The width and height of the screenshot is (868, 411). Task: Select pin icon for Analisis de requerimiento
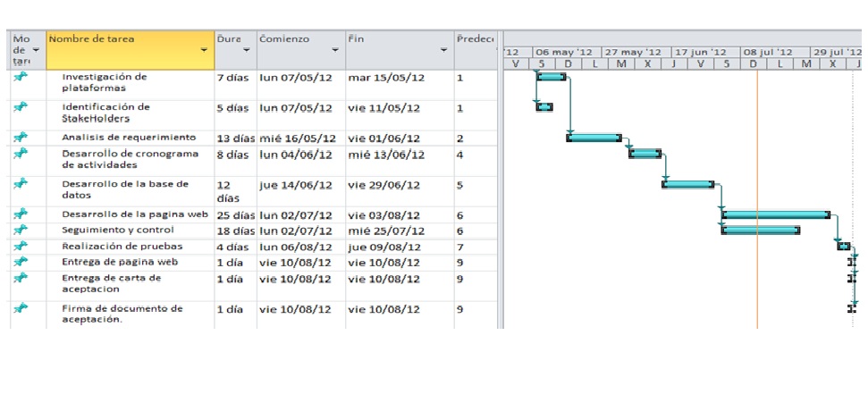[21, 138]
